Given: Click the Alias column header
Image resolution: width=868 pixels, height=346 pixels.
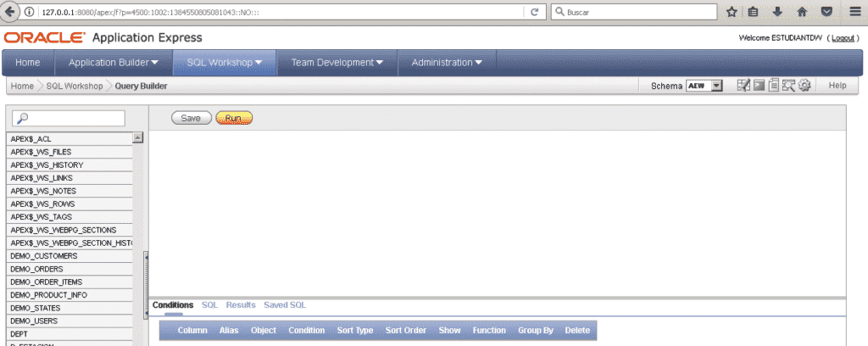Looking at the screenshot, I should (x=229, y=331).
